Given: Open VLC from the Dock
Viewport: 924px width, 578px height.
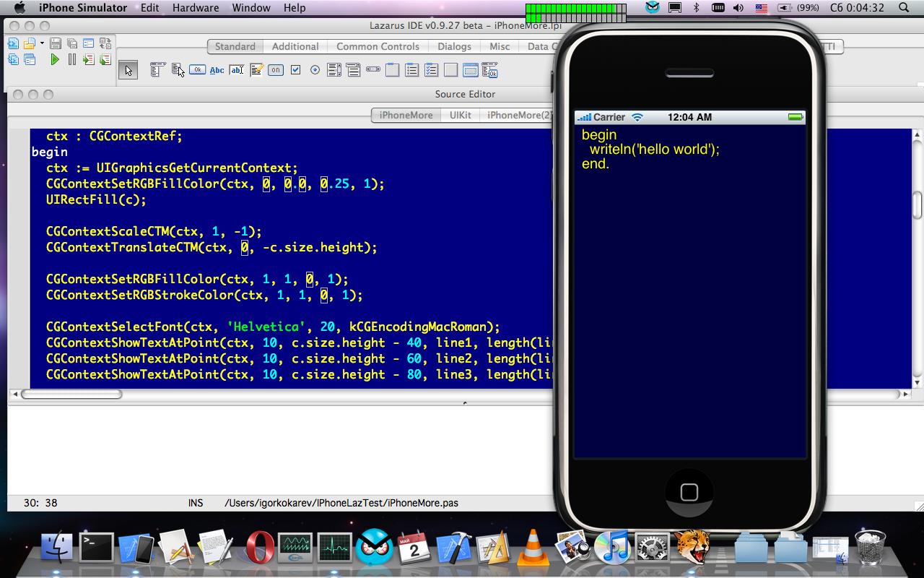Looking at the screenshot, I should 533,546.
